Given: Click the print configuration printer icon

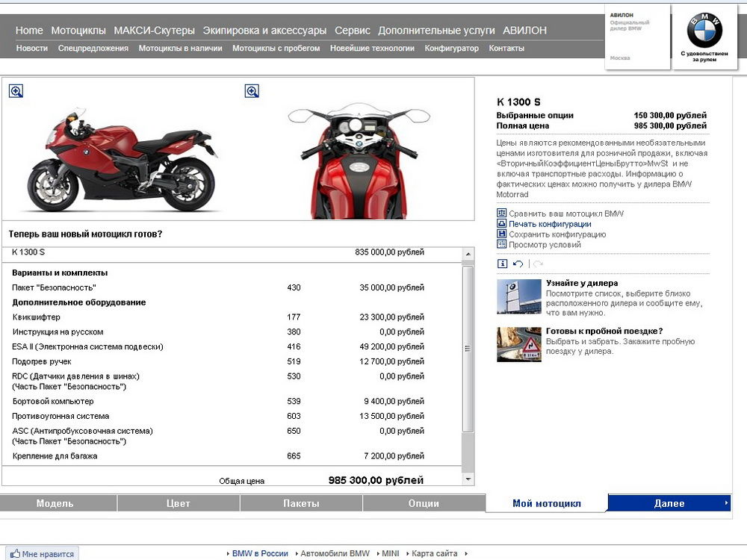Looking at the screenshot, I should (501, 224).
